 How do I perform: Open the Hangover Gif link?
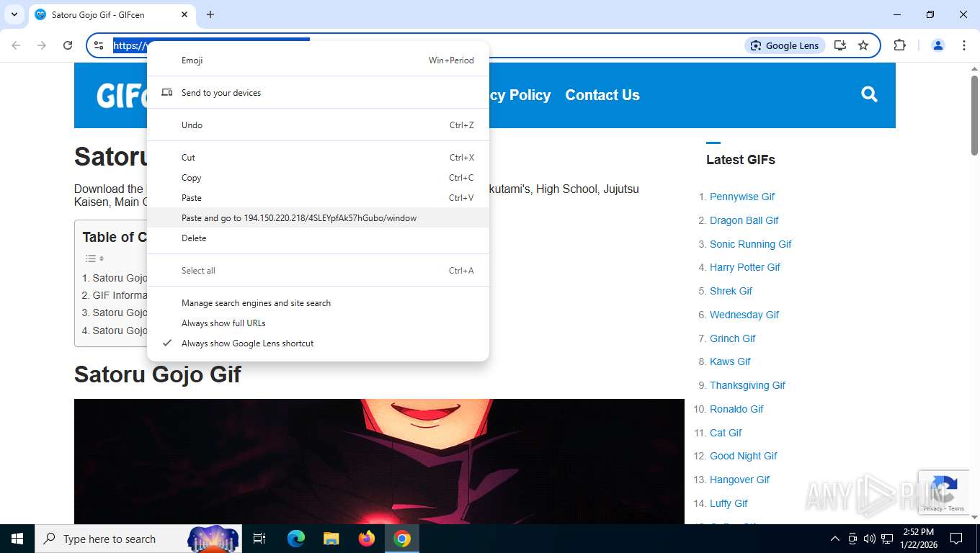point(740,480)
